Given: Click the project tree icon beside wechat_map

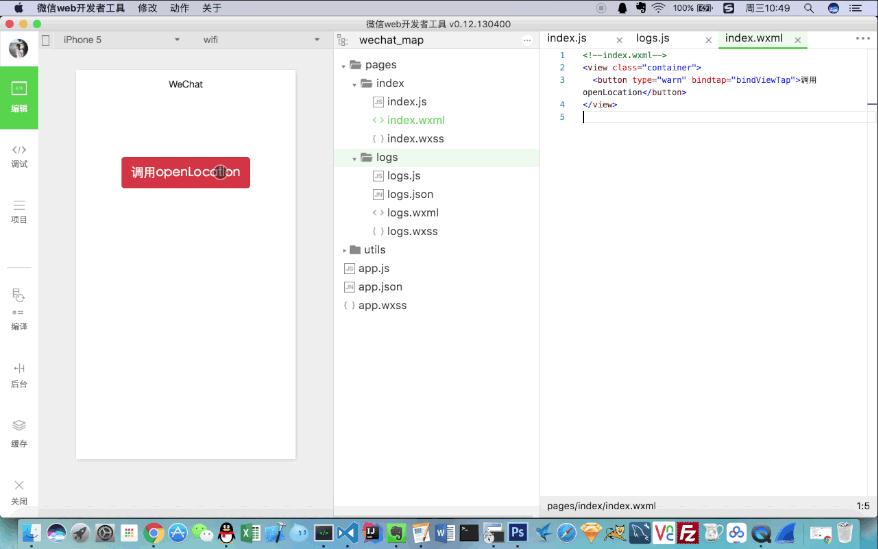Looking at the screenshot, I should 342,40.
